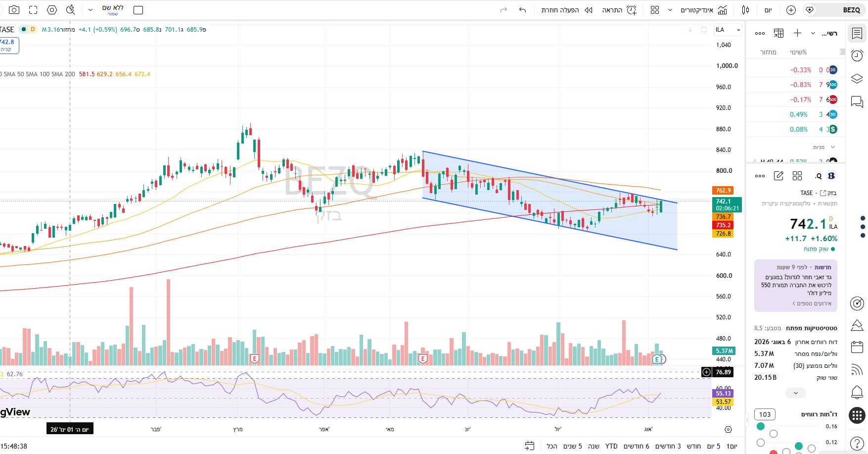Select the YTD time range tab
This screenshot has height=454, width=868.
click(x=611, y=446)
